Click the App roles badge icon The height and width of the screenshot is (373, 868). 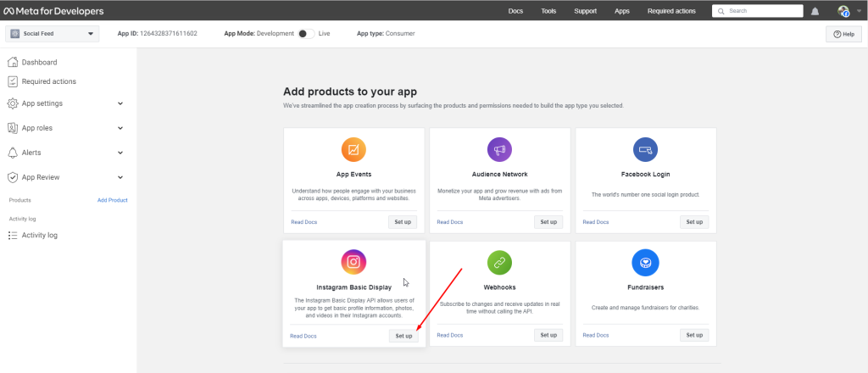click(13, 128)
